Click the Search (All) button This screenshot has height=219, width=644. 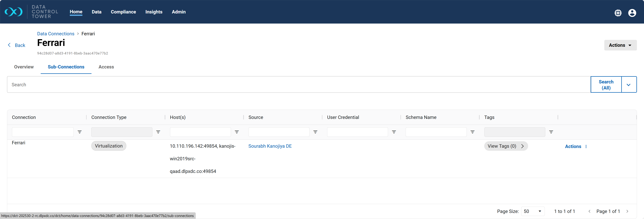coord(606,85)
